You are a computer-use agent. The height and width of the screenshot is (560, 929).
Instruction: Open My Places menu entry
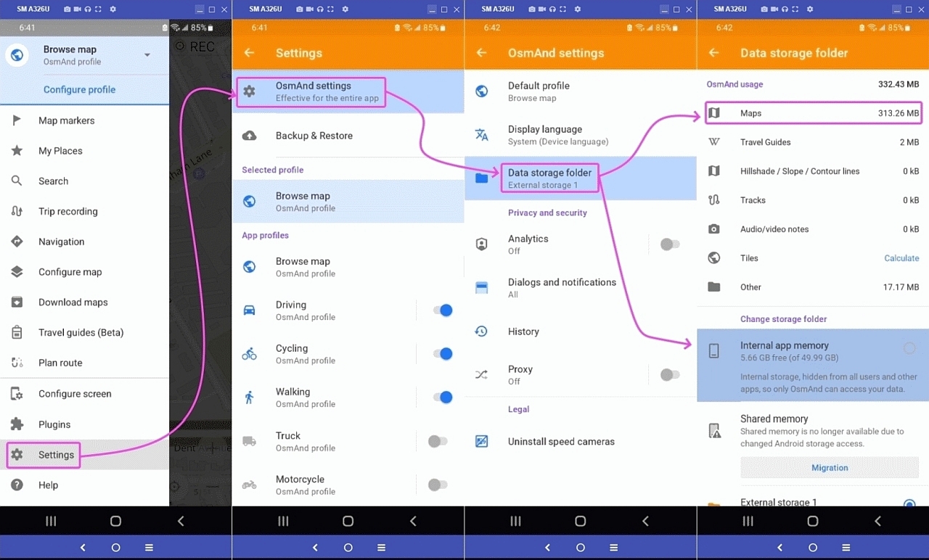(84, 151)
